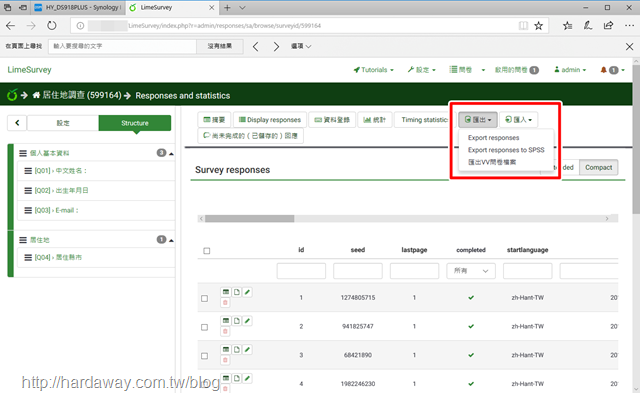Open the completed filter dropdown
Viewport: 640px width, 393px height.
471,271
